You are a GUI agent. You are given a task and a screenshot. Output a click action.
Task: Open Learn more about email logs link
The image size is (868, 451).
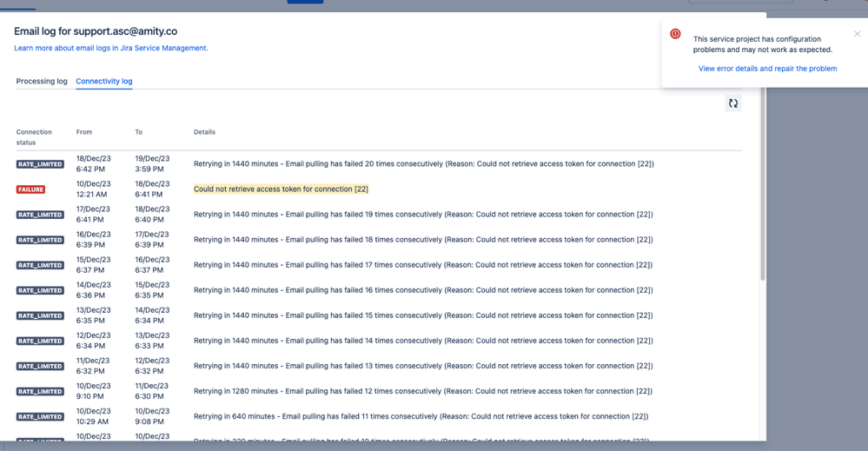[110, 48]
